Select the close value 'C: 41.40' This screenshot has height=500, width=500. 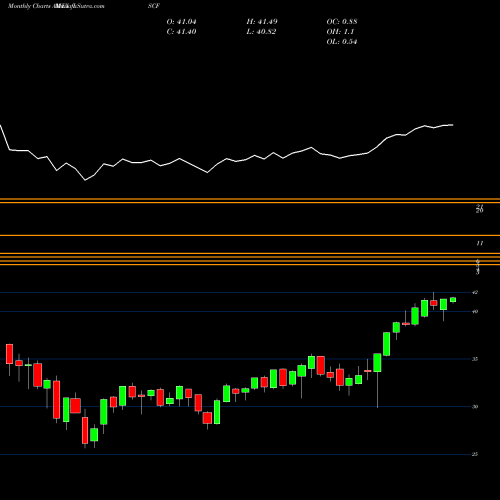(x=181, y=32)
